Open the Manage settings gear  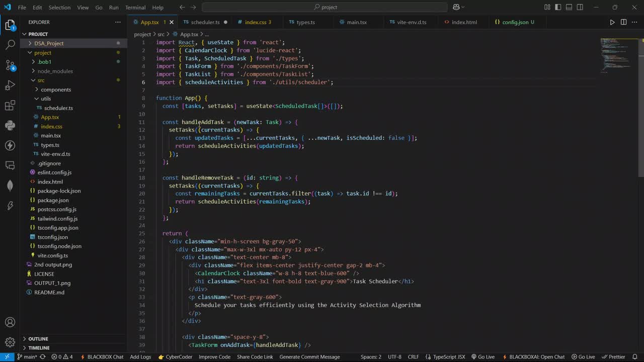point(10,342)
